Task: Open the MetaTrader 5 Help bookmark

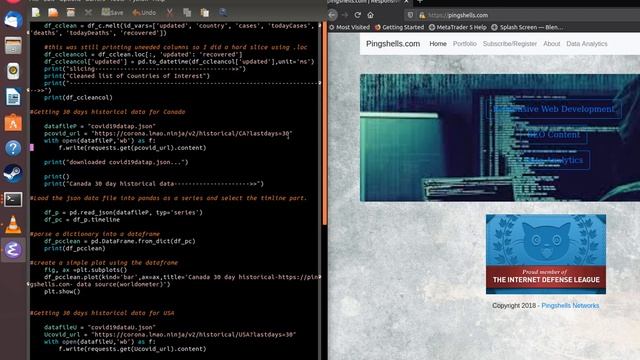Action: 458,27
